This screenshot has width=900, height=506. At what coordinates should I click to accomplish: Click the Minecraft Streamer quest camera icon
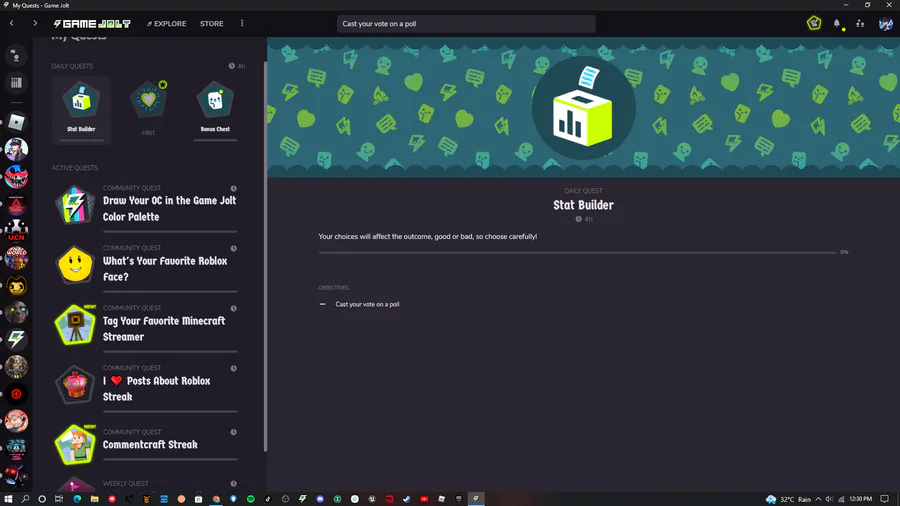pos(75,325)
